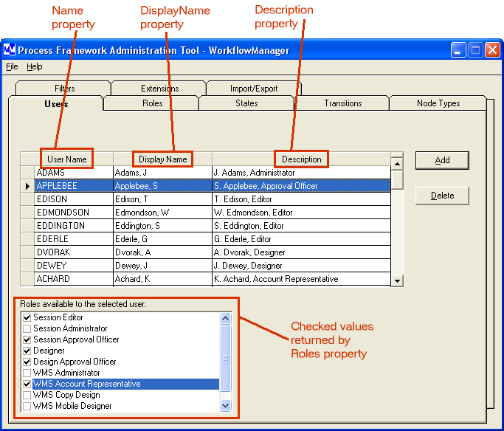This screenshot has height=431, width=504.
Task: Sort by the User Name column header
Action: [66, 159]
